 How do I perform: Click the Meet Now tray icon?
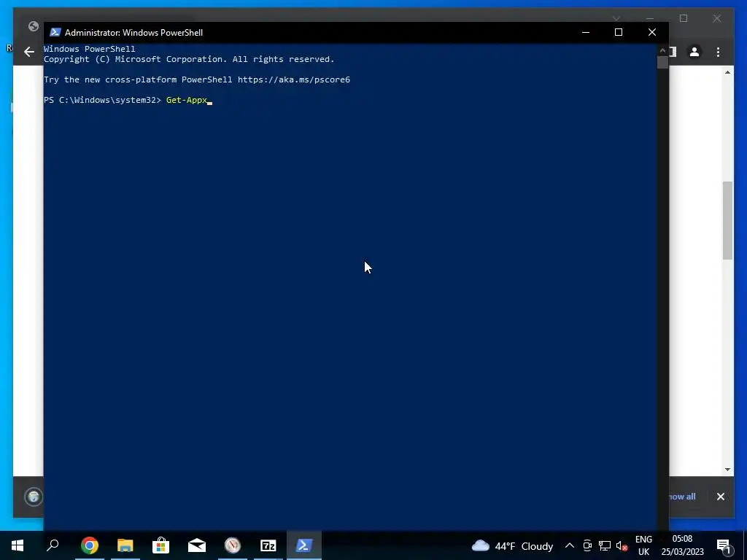pos(587,545)
